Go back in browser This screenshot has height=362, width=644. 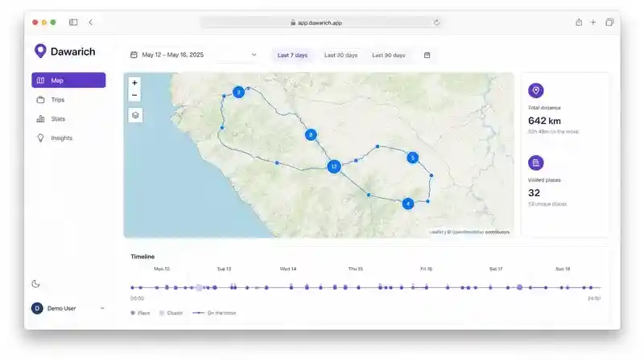91,23
